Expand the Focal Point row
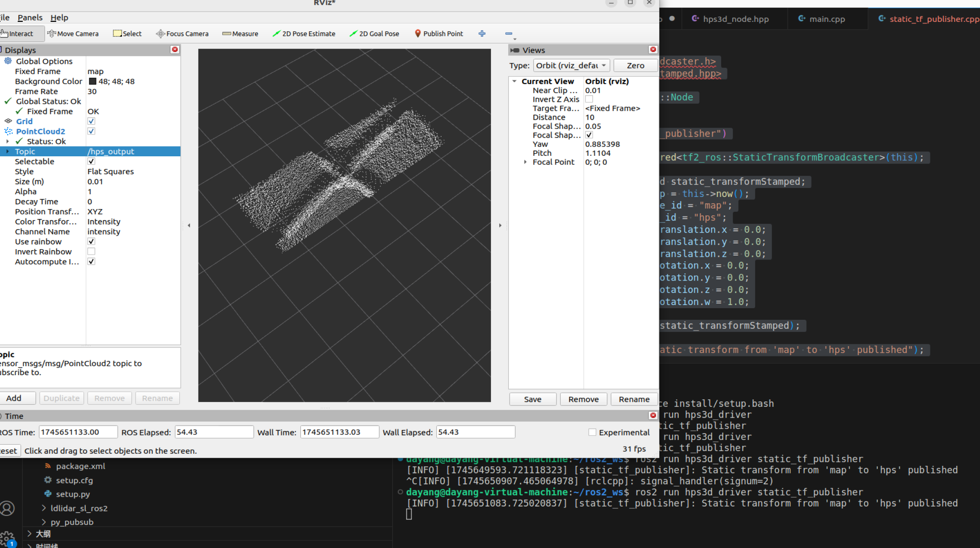This screenshot has height=548, width=980. coord(525,162)
